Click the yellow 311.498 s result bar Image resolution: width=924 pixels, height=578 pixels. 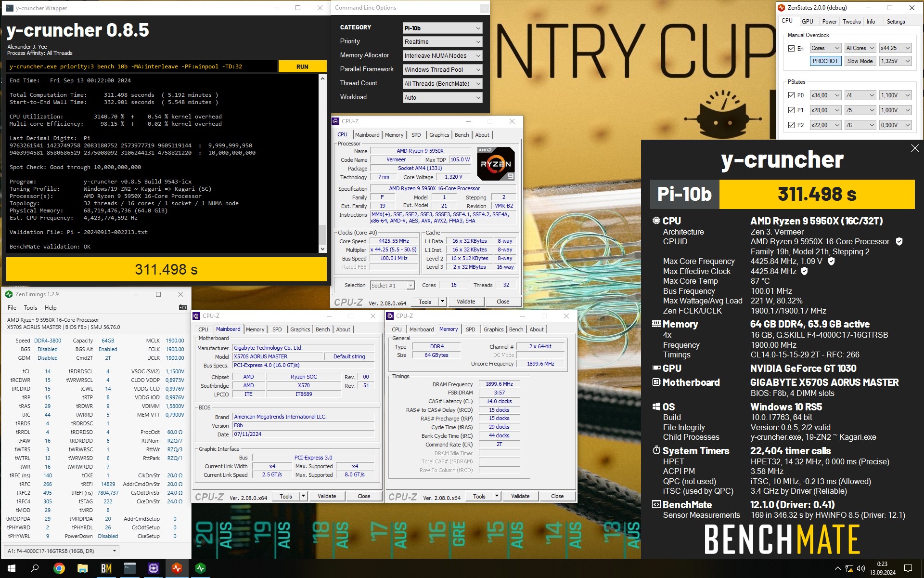[166, 269]
